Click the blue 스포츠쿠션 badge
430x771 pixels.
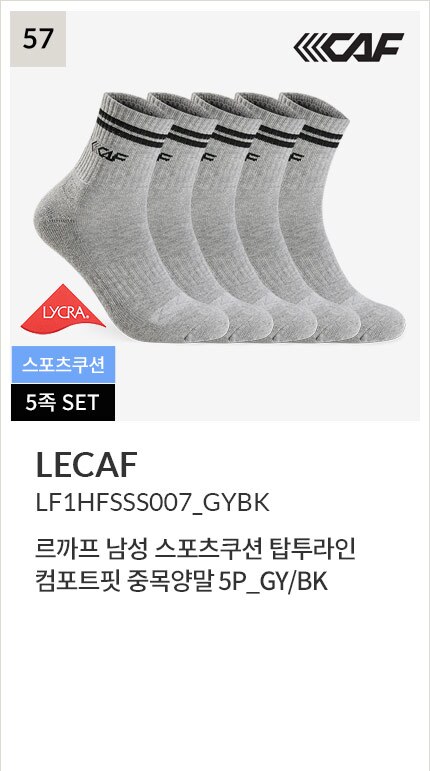pos(63,364)
